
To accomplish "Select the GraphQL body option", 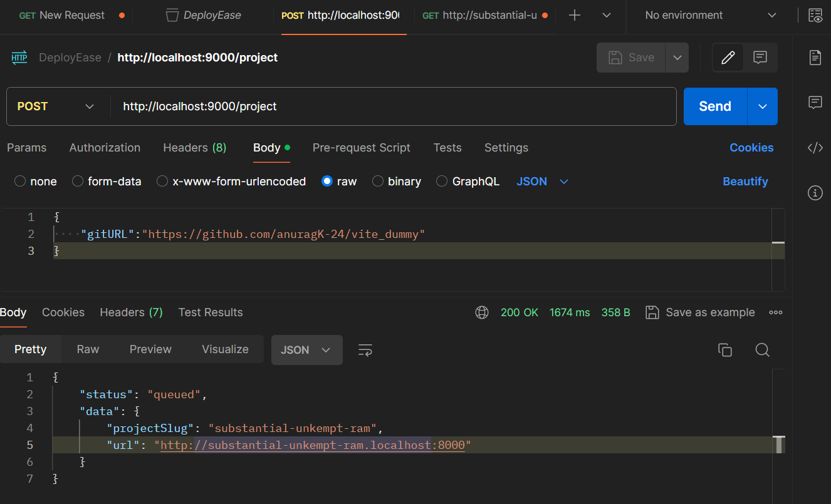I will click(442, 182).
